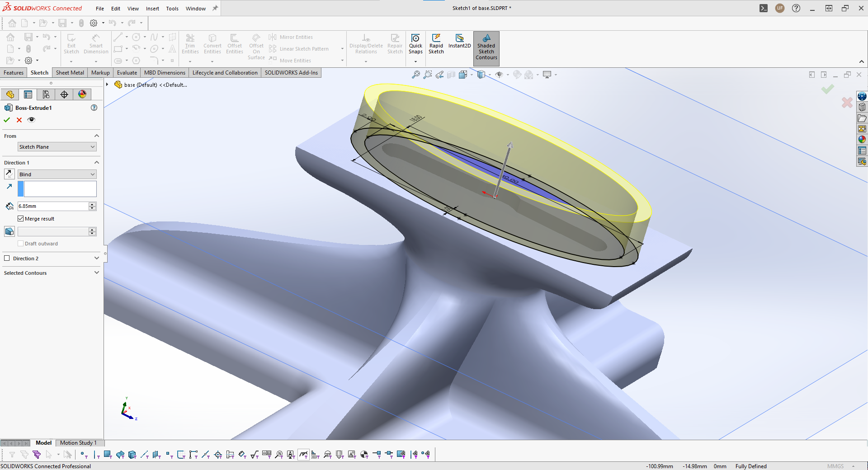This screenshot has width=868, height=470.
Task: Click Mirror Entities
Action: [x=291, y=37]
